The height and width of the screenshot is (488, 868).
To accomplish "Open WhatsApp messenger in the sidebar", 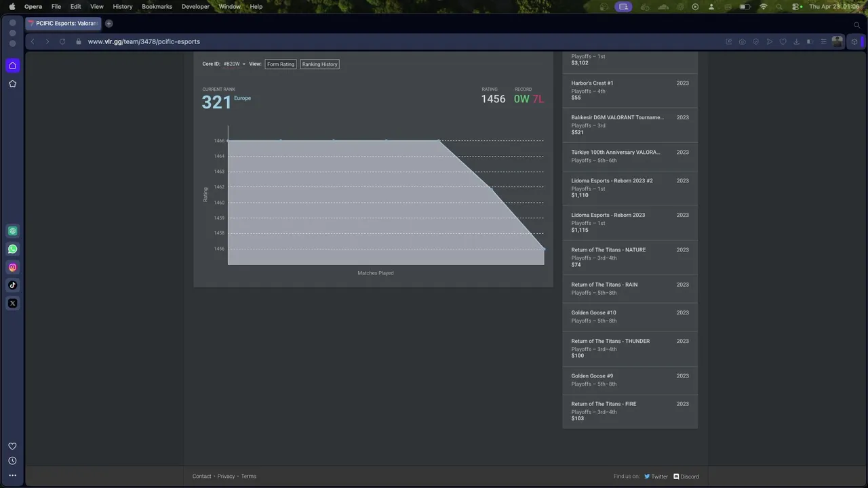I will (x=12, y=249).
